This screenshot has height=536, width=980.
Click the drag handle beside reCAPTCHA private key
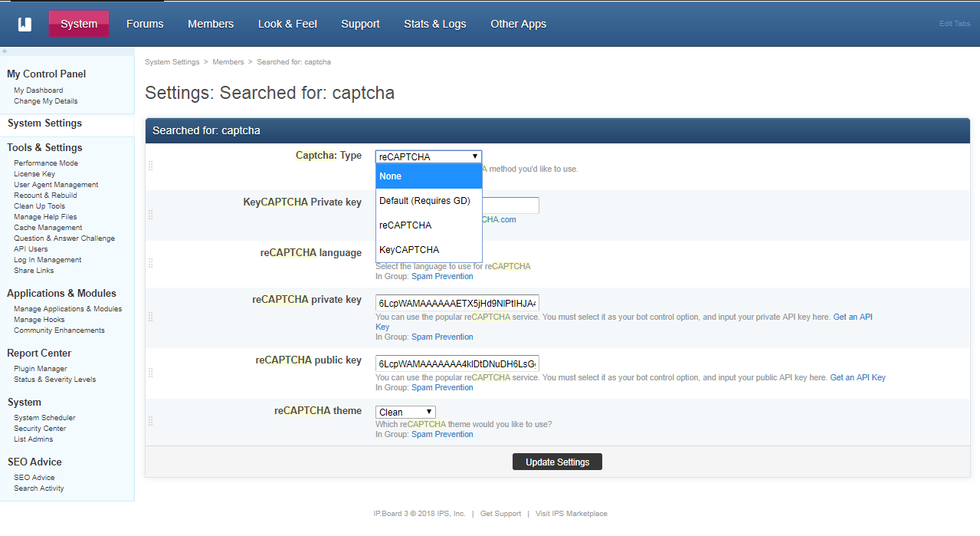point(150,317)
